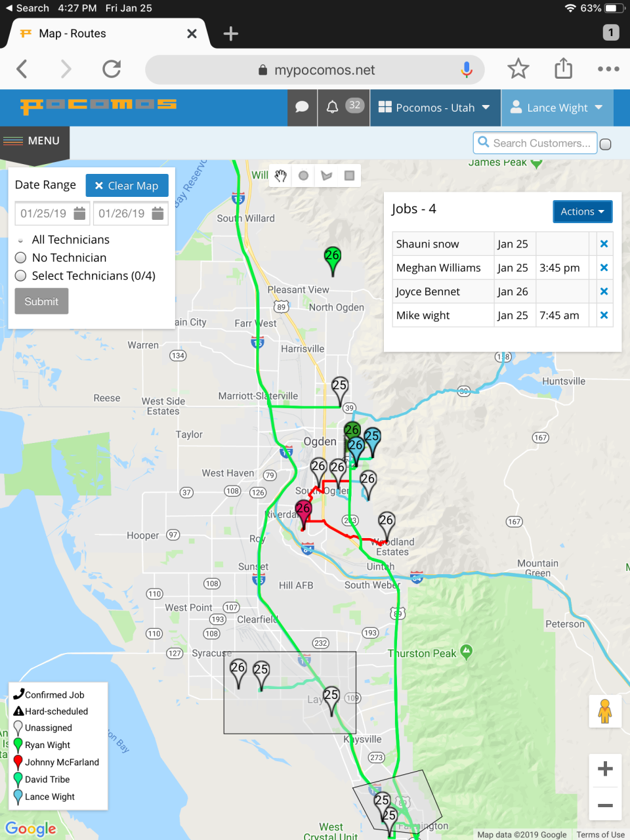Bookmark this page with the star icon
The width and height of the screenshot is (630, 840).
click(518, 69)
